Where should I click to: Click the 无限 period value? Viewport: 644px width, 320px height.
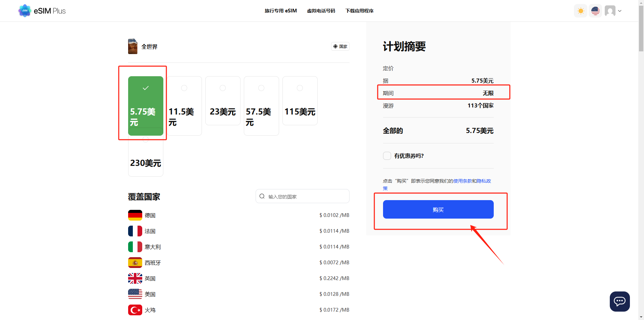pos(488,93)
